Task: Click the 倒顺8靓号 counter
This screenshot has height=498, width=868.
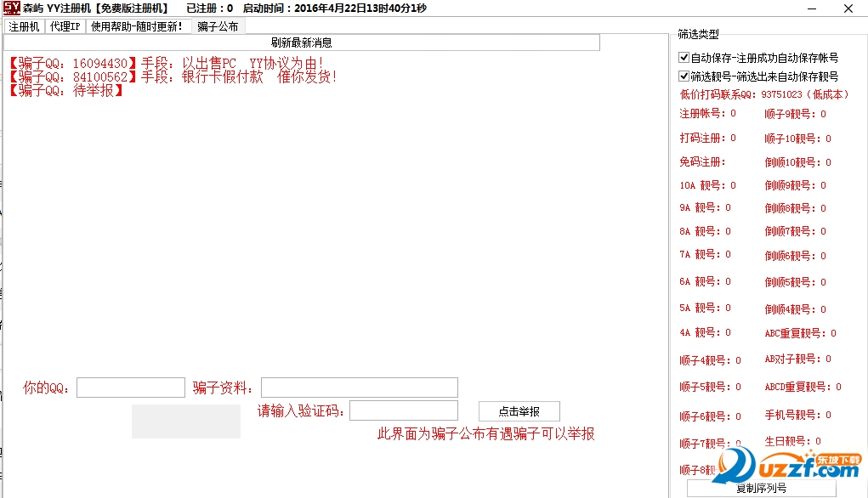Action: [x=795, y=208]
